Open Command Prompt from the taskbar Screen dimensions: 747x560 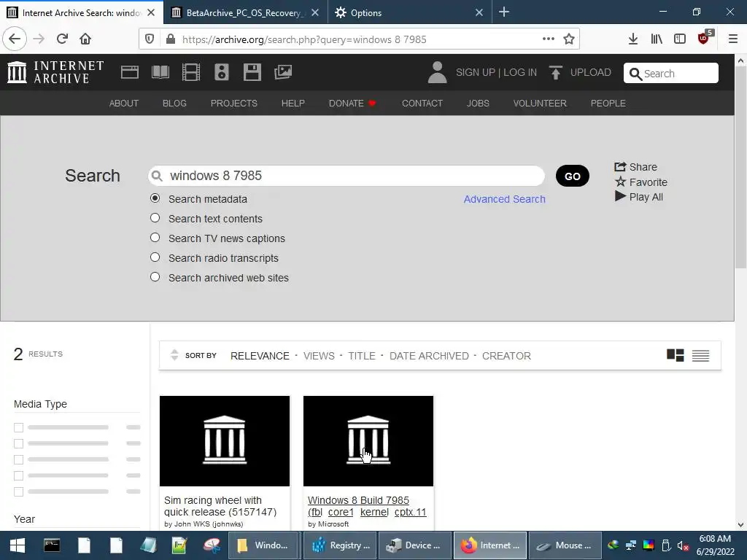click(x=52, y=545)
